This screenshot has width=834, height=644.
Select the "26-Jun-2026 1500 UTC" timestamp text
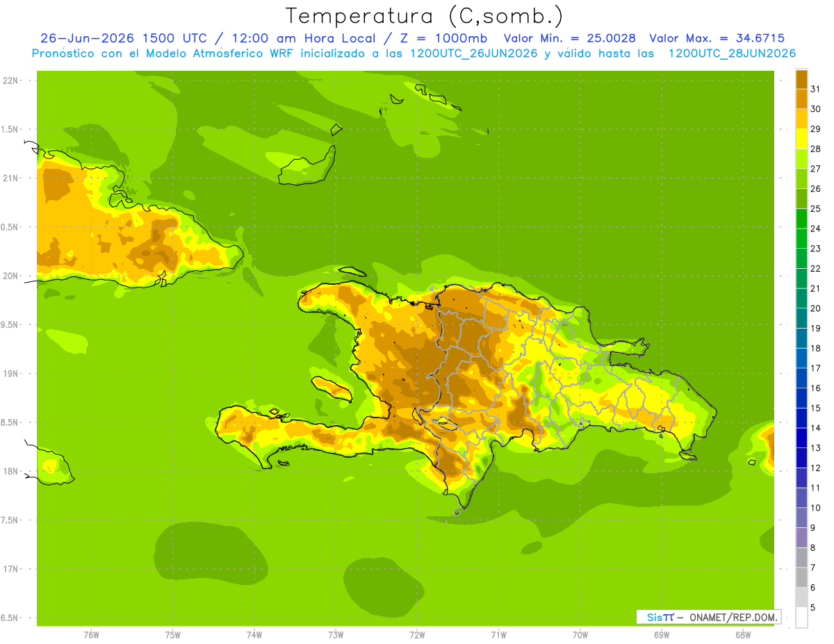click(123, 38)
